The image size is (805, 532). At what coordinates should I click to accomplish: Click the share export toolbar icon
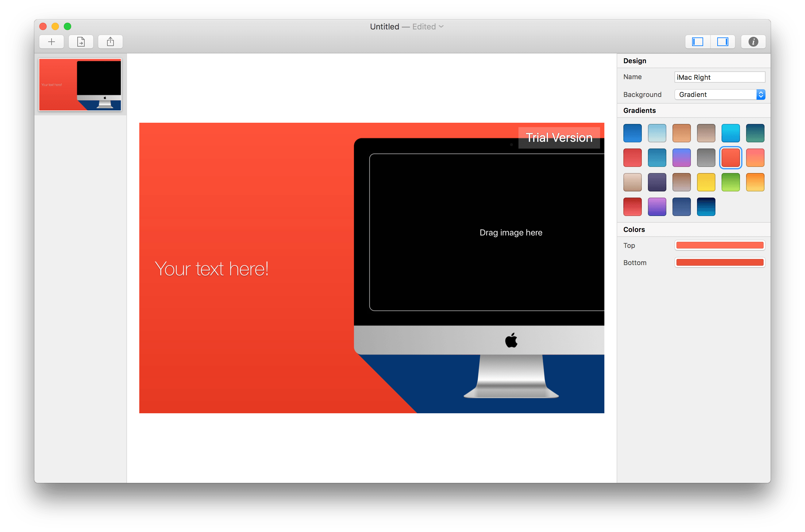[110, 42]
